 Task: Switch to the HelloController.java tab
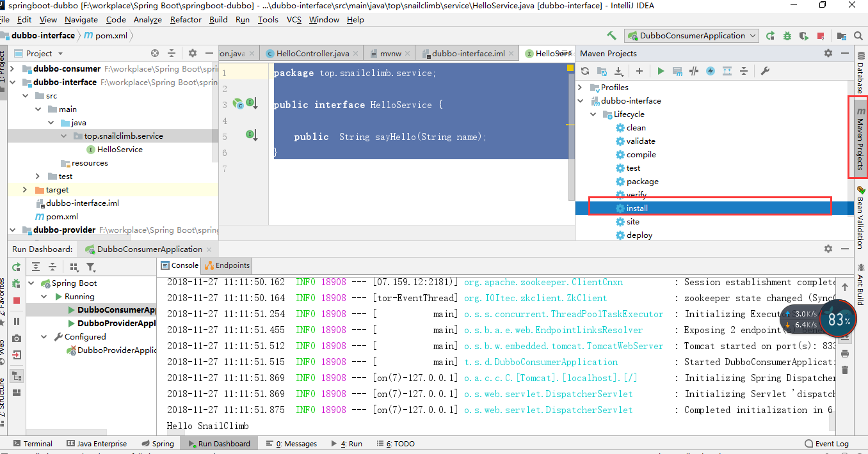tap(312, 54)
